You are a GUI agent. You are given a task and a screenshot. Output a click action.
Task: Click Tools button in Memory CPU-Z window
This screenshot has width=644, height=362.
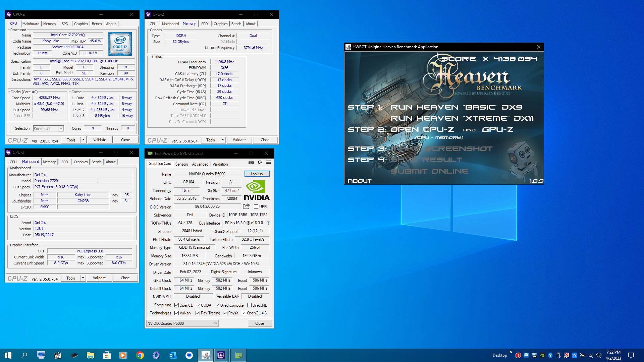[x=211, y=140]
